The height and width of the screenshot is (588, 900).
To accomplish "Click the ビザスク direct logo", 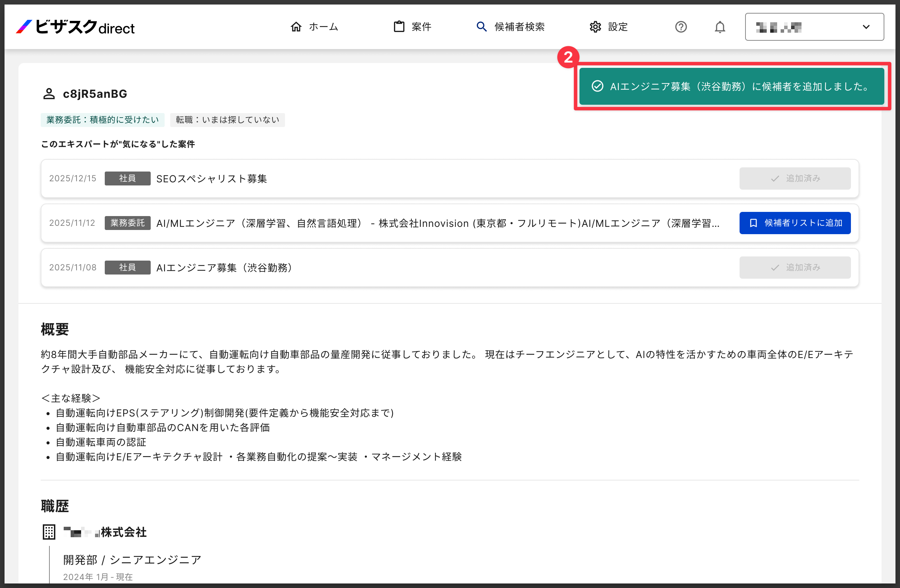I will click(x=75, y=27).
